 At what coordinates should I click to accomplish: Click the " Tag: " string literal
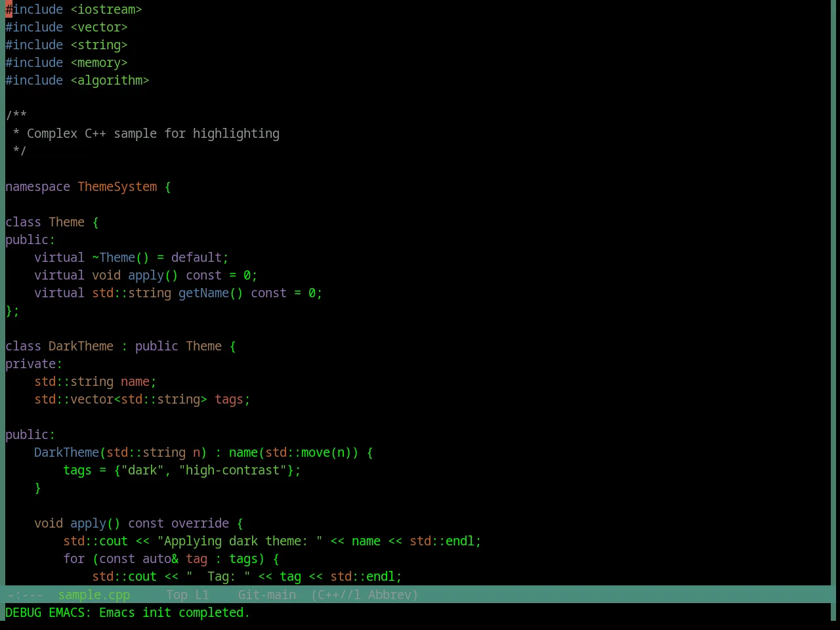click(218, 576)
